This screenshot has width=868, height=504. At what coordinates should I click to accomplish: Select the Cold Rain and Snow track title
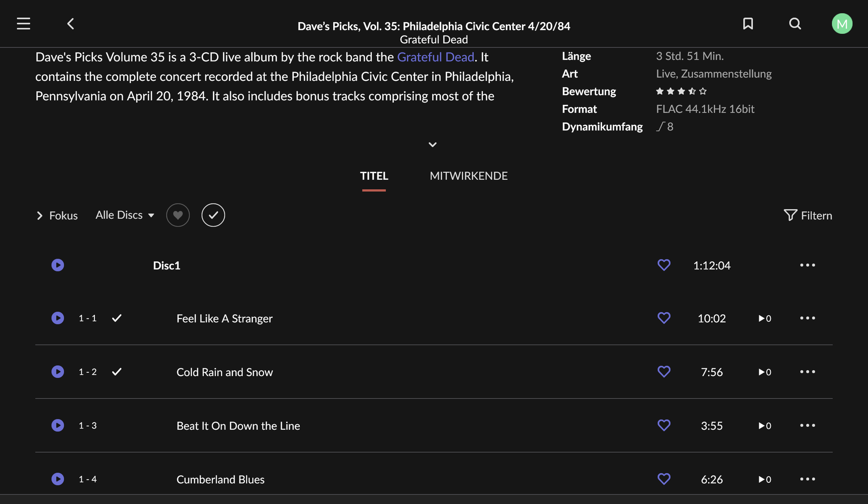point(224,372)
